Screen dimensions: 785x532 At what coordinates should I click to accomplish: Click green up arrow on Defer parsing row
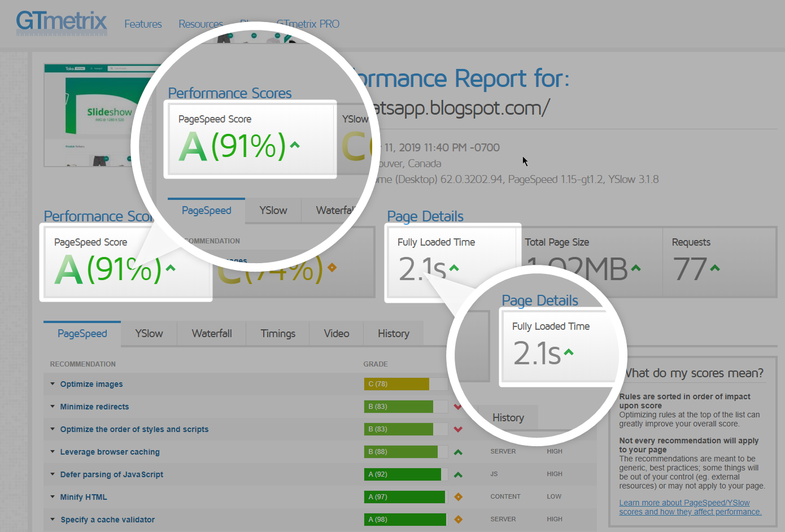pos(458,474)
